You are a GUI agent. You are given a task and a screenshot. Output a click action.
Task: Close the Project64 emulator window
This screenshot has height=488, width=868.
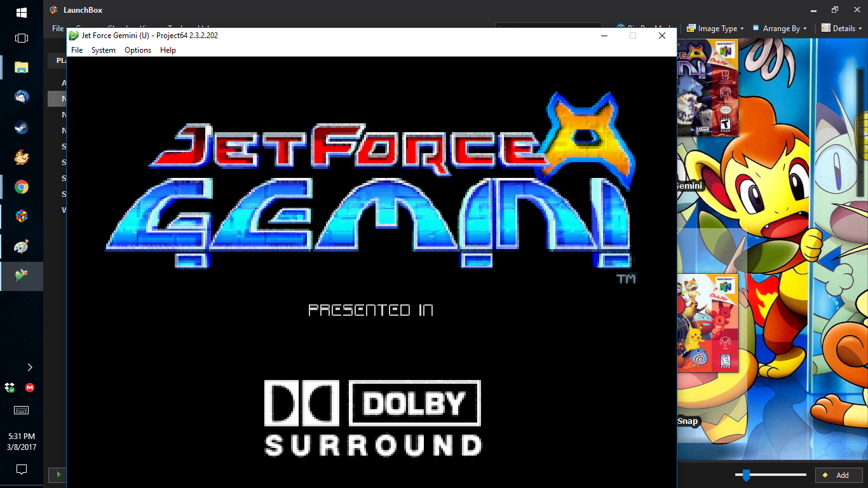661,36
